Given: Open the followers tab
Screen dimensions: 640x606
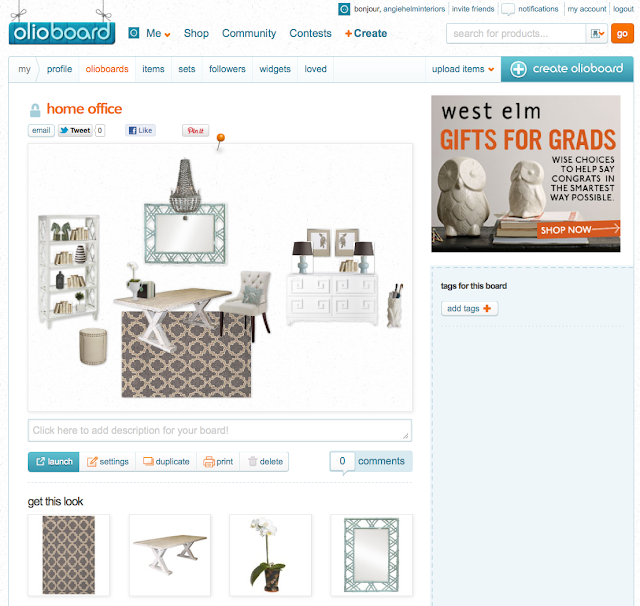Looking at the screenshot, I should (227, 69).
